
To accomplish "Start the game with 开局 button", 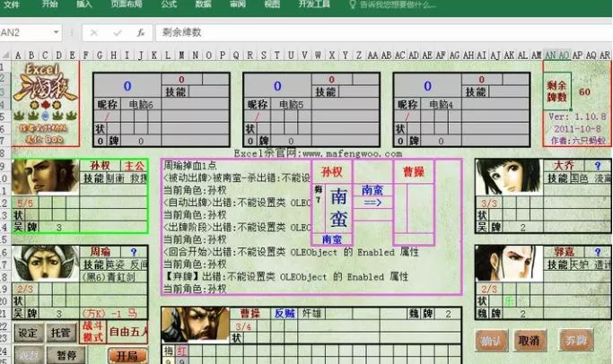I will [127, 356].
